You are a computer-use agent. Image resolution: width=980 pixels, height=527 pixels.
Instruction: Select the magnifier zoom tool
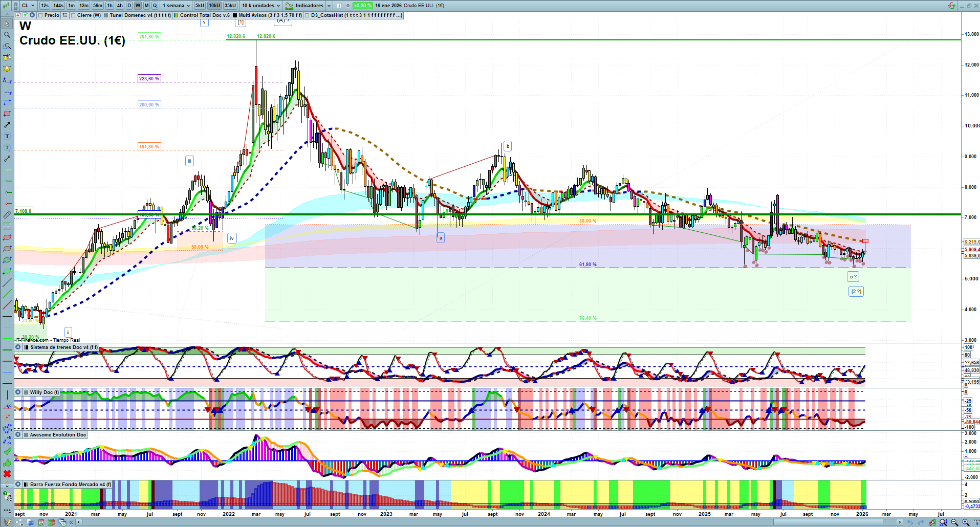click(x=7, y=35)
